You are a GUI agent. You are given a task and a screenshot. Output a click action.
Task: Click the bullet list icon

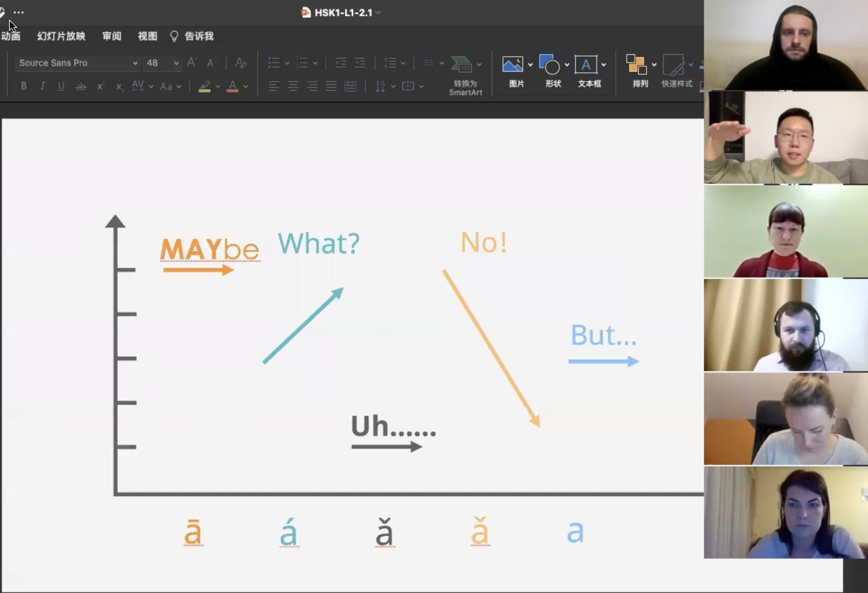(x=274, y=63)
